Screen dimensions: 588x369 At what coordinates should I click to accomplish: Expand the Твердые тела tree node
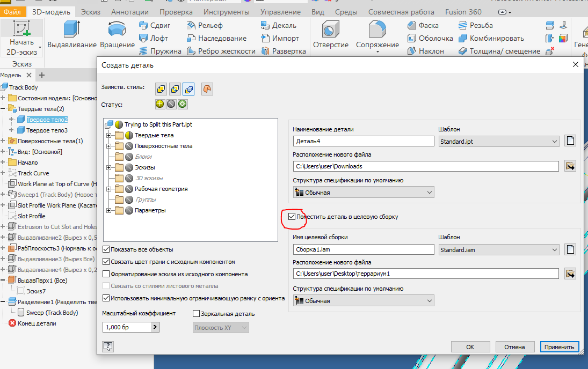point(108,136)
